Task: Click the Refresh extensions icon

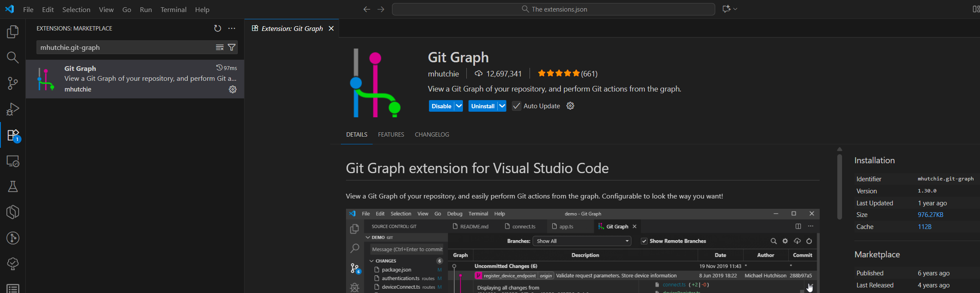Action: click(217, 28)
